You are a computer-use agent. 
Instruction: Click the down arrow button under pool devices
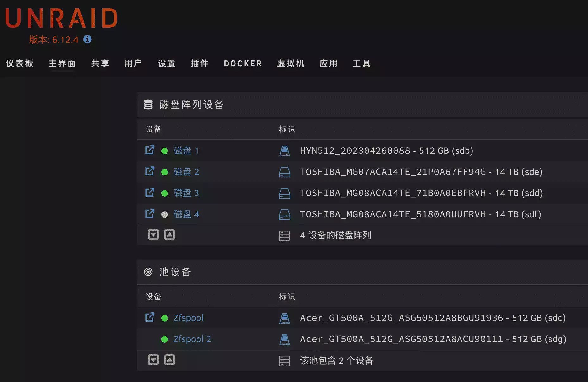[x=153, y=360]
